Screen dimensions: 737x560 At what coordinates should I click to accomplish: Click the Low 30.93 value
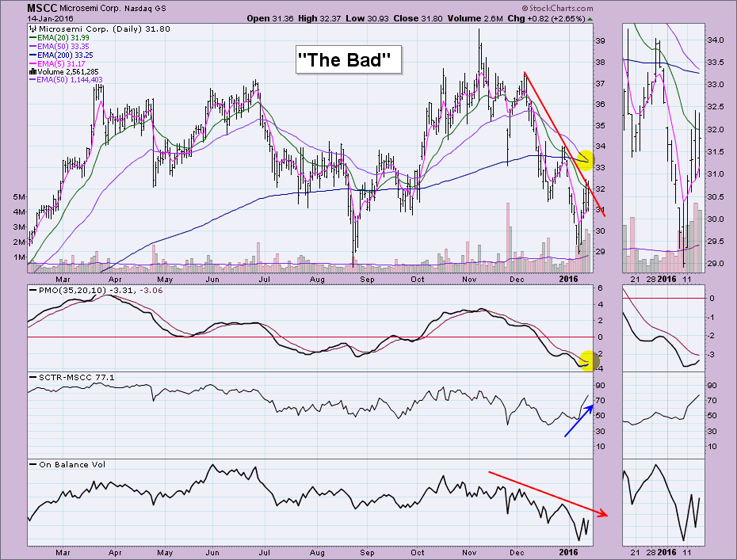coord(367,19)
